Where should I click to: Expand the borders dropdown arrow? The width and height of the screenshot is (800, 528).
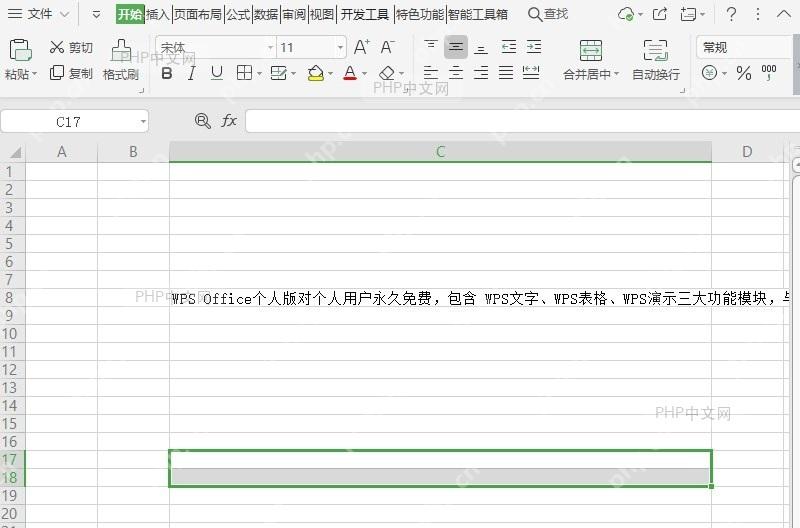(259, 74)
